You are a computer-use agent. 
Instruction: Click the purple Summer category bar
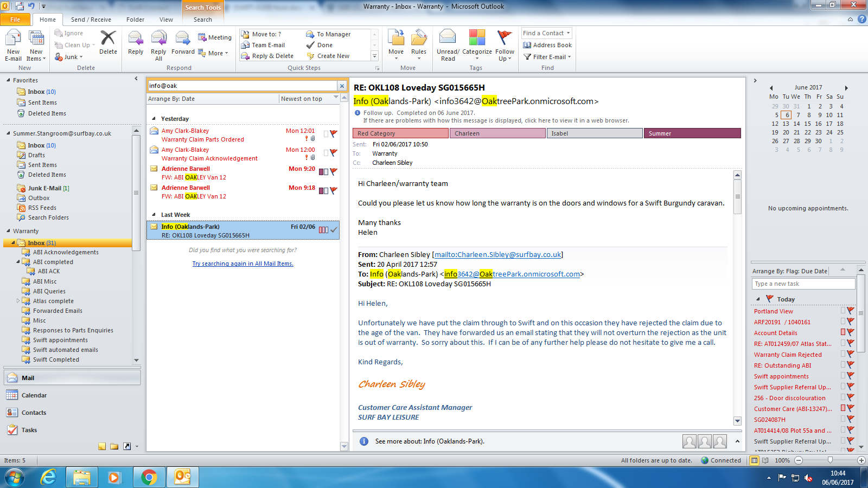[x=692, y=133]
